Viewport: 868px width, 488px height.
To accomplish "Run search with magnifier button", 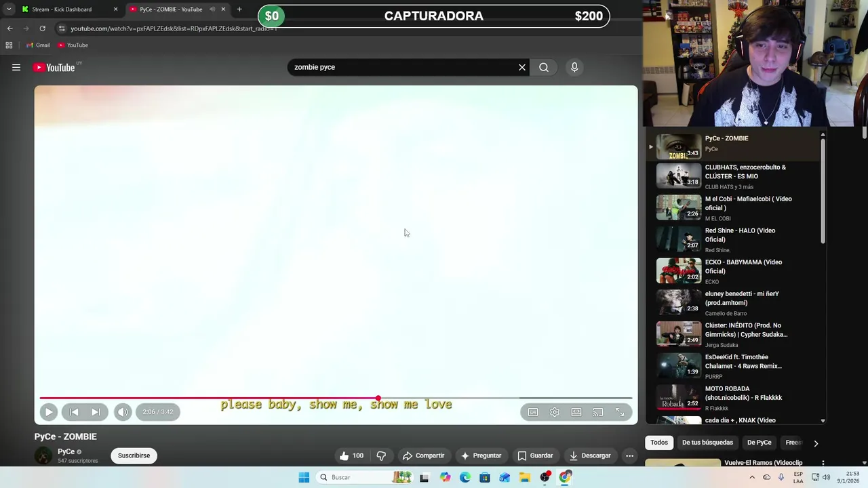I will pos(544,67).
